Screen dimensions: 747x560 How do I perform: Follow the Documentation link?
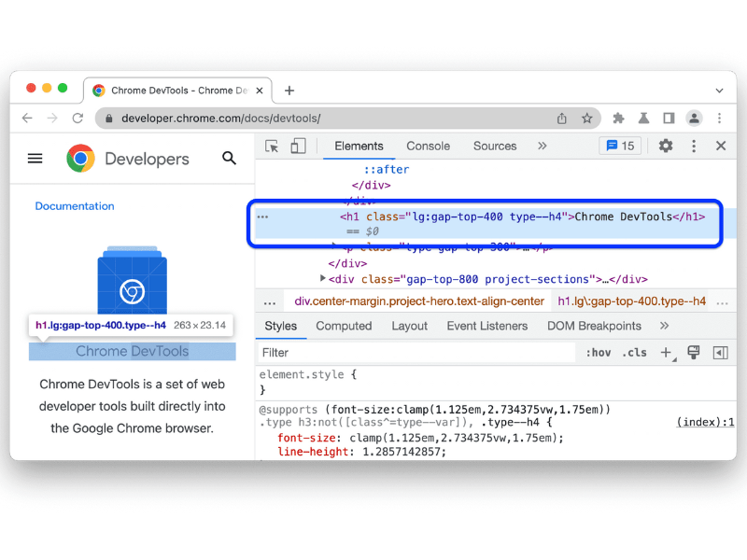(75, 206)
